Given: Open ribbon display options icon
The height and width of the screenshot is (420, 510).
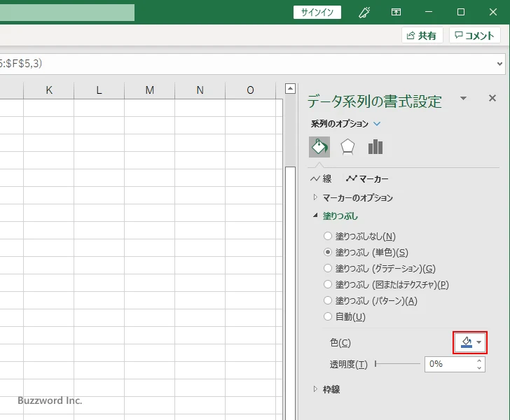Looking at the screenshot, I should pos(396,13).
